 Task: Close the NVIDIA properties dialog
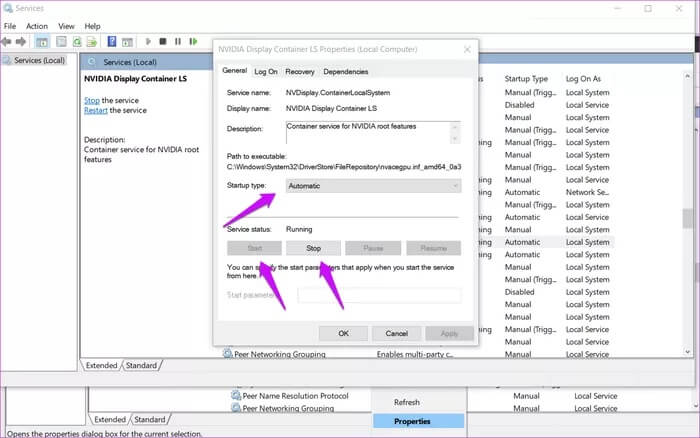(467, 49)
